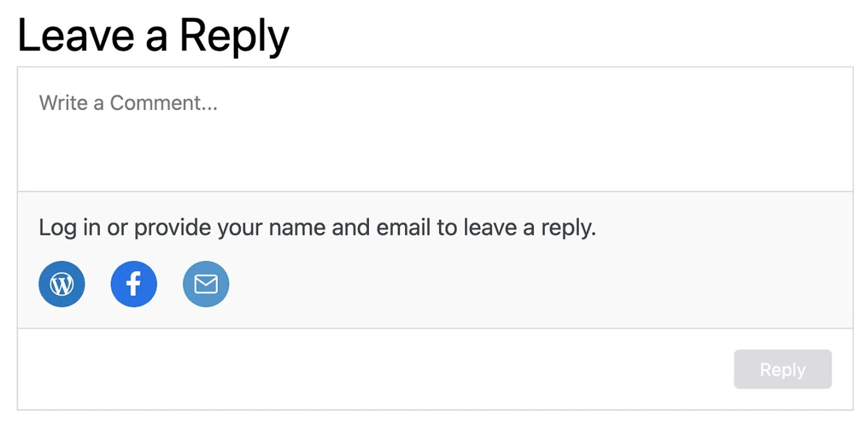Submit the comment with the grey Reply button
The image size is (868, 428).
[783, 369]
